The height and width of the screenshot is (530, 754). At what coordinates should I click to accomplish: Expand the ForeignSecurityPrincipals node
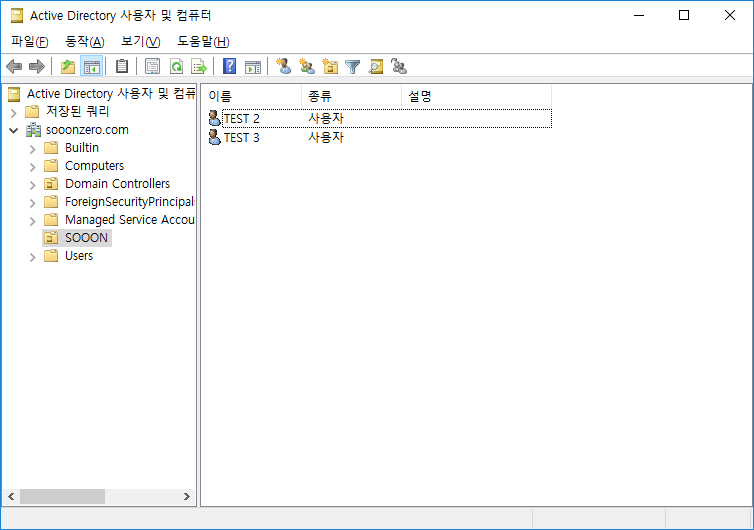pos(32,203)
